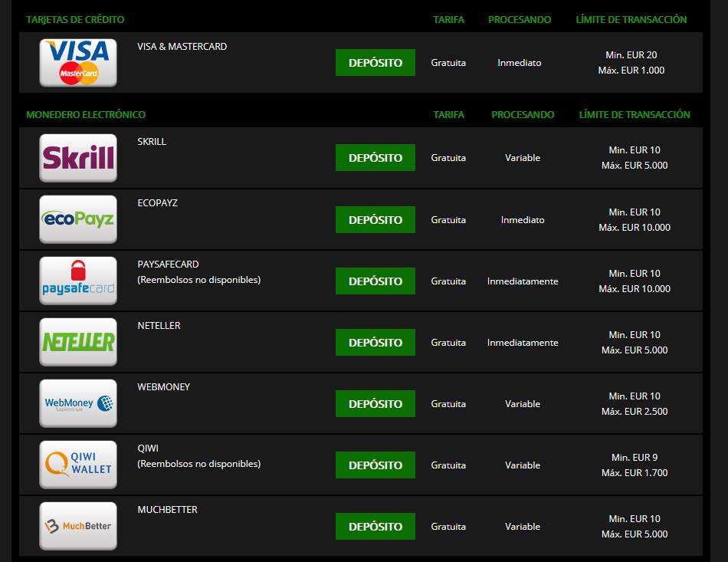
Task: Click PROCESANDO header in credit cards section
Action: coord(520,19)
